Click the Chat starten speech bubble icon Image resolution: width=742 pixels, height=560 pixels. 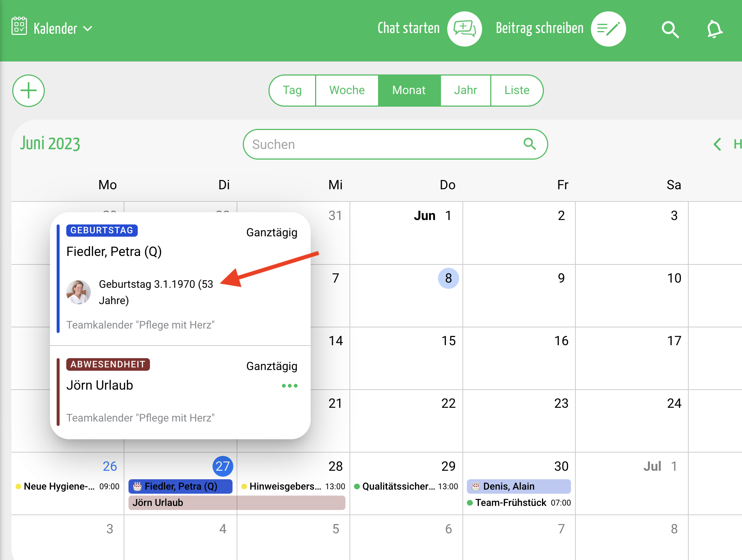tap(464, 29)
